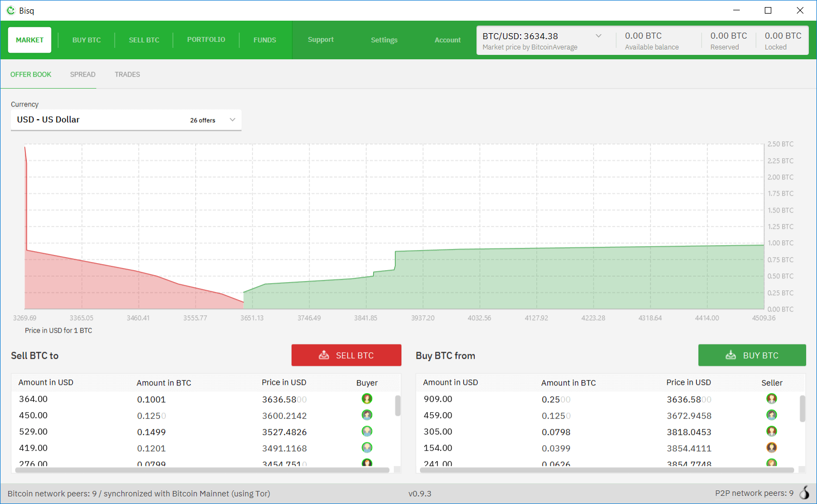This screenshot has width=817, height=504.
Task: Maximize the Bisq window
Action: (768, 10)
